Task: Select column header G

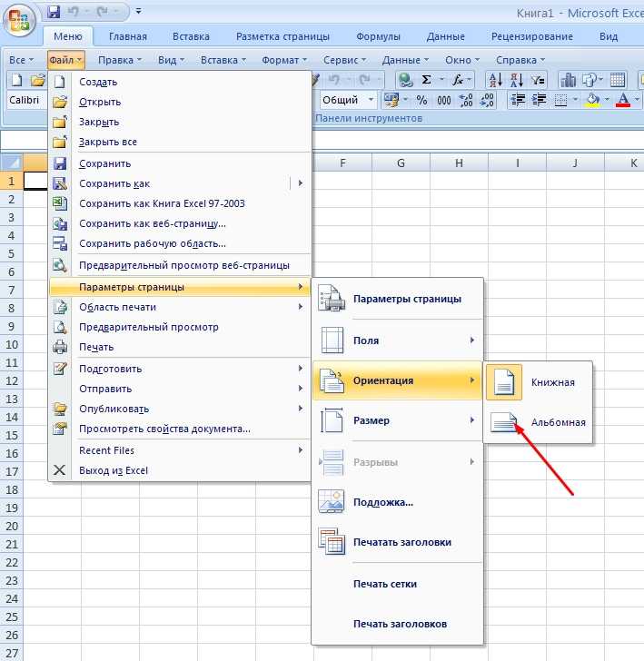Action: click(401, 163)
